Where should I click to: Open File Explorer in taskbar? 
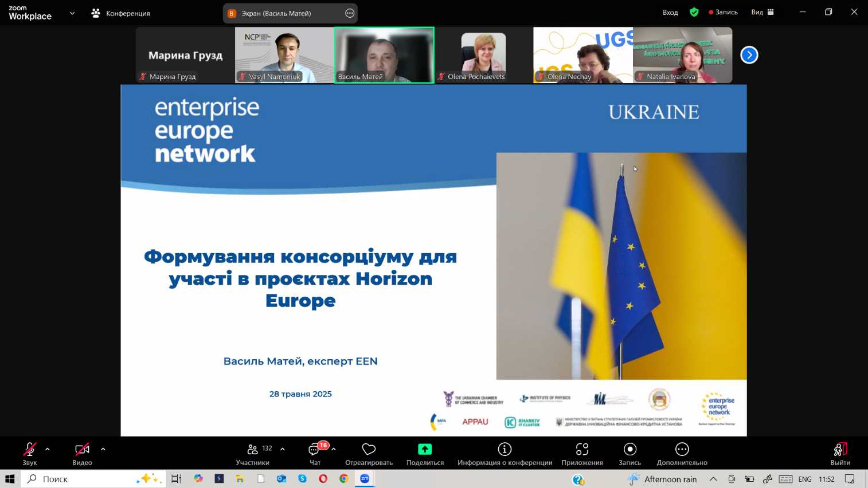pos(240,479)
